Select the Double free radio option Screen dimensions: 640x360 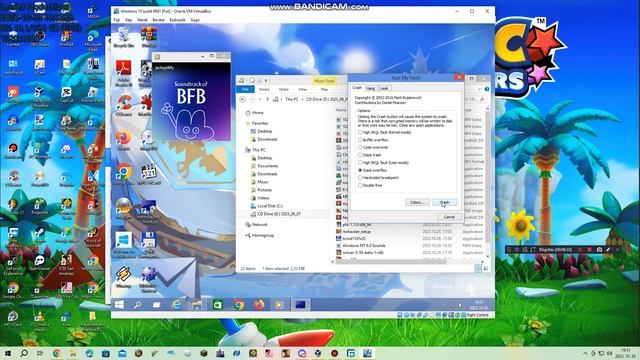pos(370,185)
